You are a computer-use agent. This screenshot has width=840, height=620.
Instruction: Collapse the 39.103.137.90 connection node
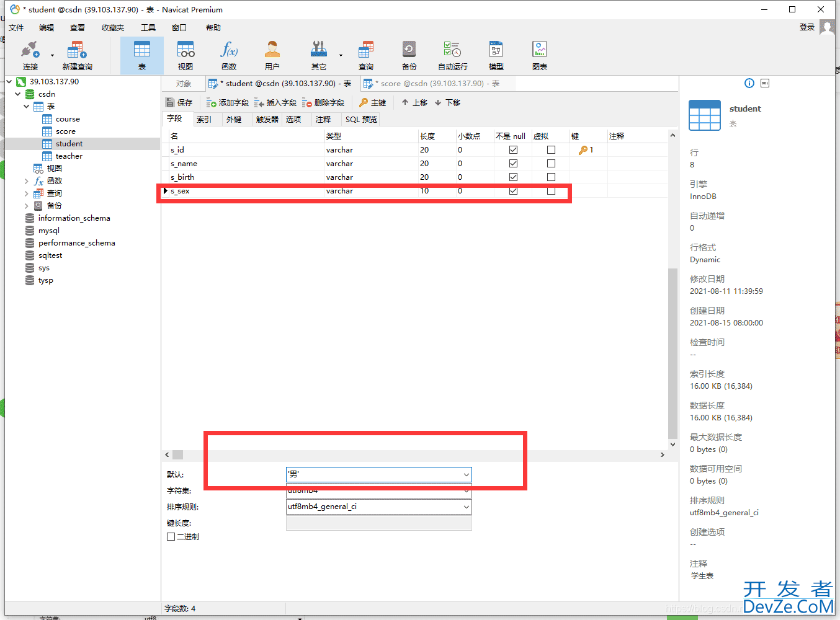click(9, 82)
